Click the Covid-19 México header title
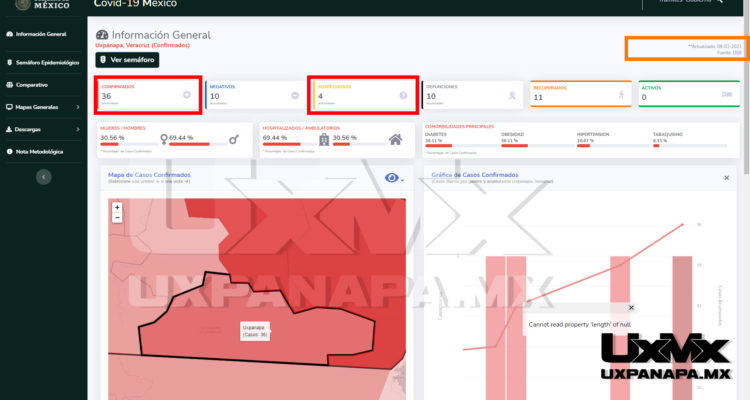 135,4
